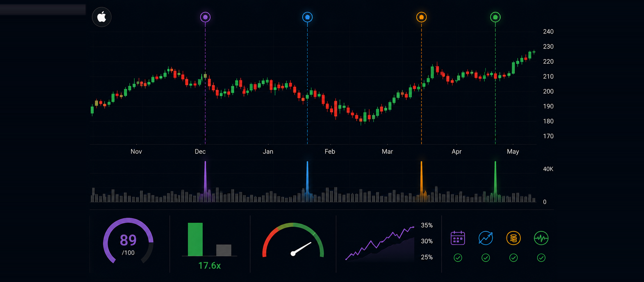644x282 pixels.
Task: Toggle the checkmark under the trending chart icon
Action: click(x=486, y=258)
